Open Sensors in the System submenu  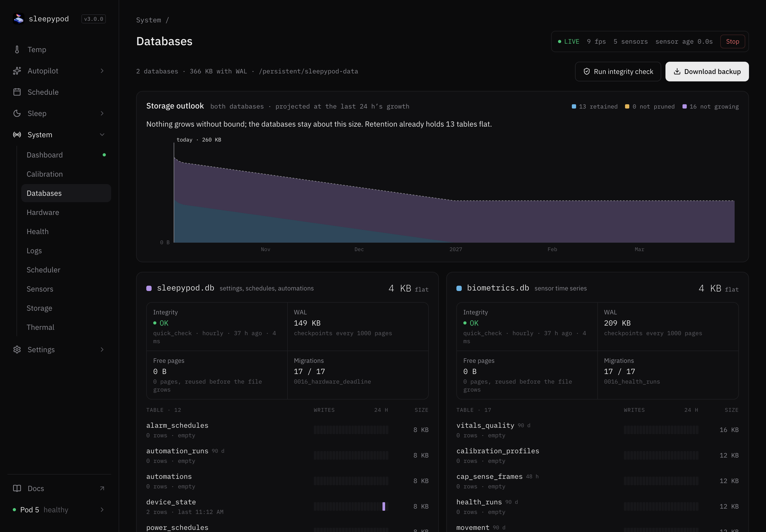pos(66,289)
